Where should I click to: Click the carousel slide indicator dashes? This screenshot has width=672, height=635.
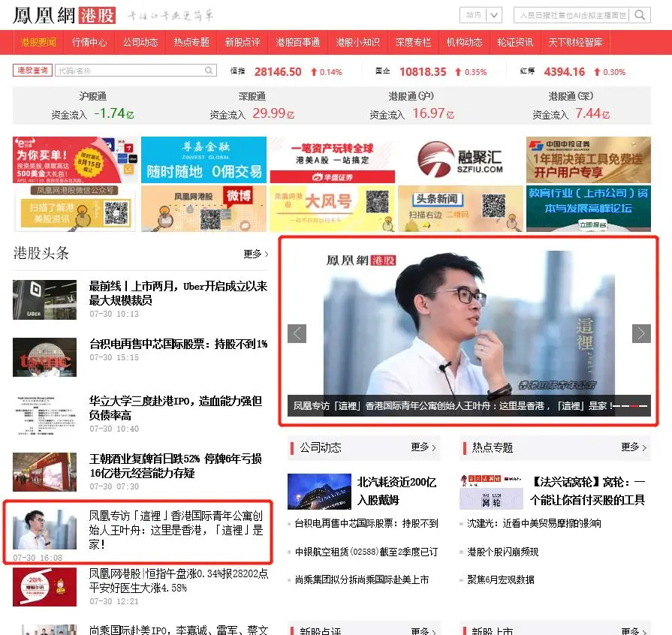[x=628, y=406]
